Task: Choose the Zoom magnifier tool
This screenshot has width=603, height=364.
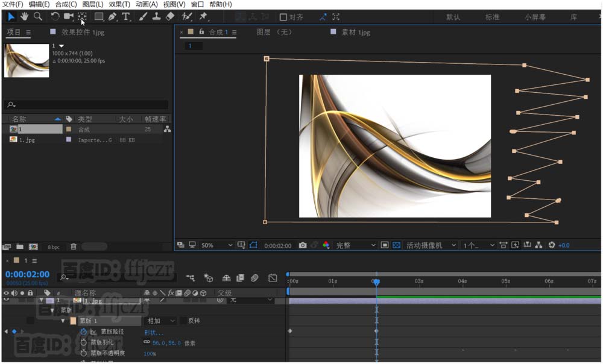Action: coord(38,16)
